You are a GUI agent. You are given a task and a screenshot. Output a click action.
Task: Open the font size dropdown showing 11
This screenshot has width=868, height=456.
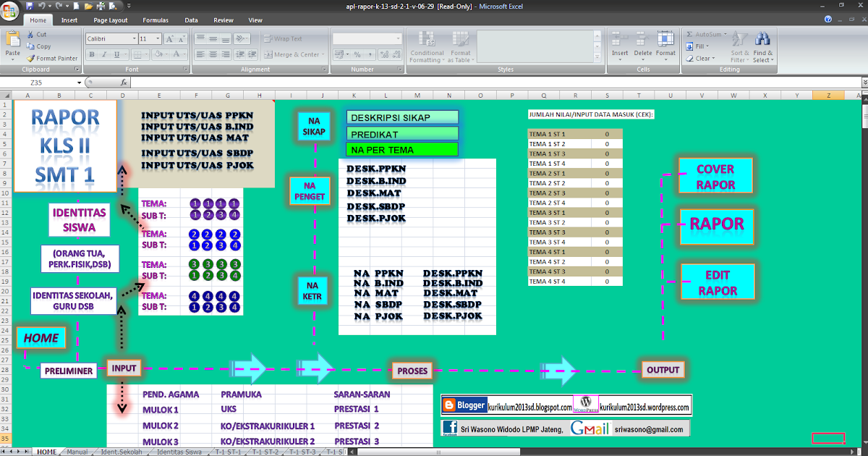pyautogui.click(x=159, y=38)
